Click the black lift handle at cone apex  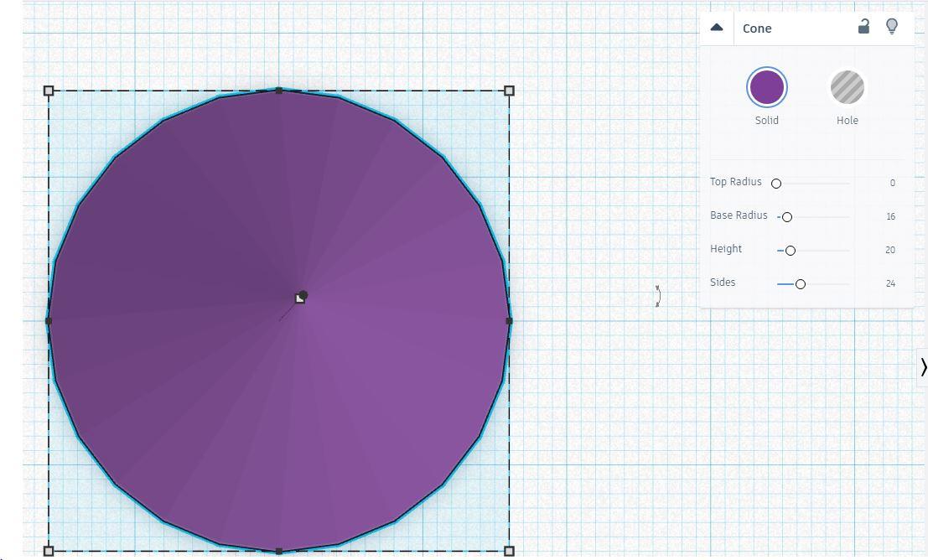(x=303, y=294)
